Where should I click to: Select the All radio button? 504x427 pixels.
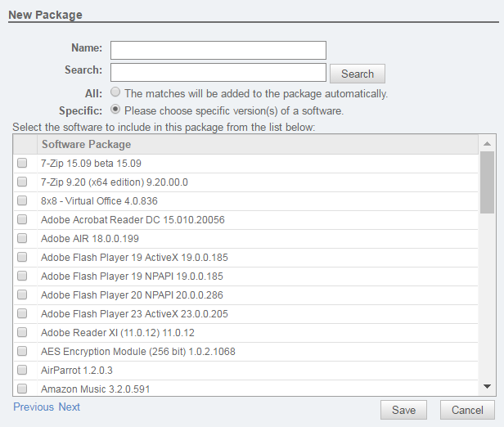click(115, 92)
